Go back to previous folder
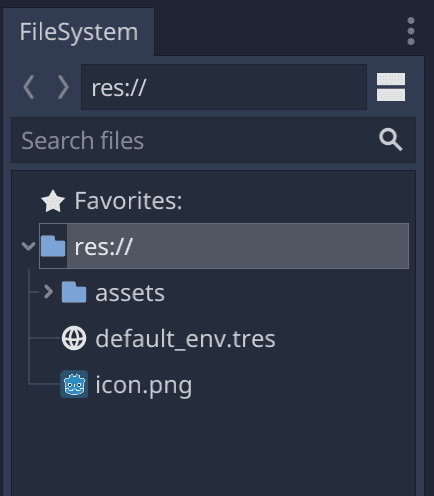This screenshot has height=496, width=434. click(29, 87)
